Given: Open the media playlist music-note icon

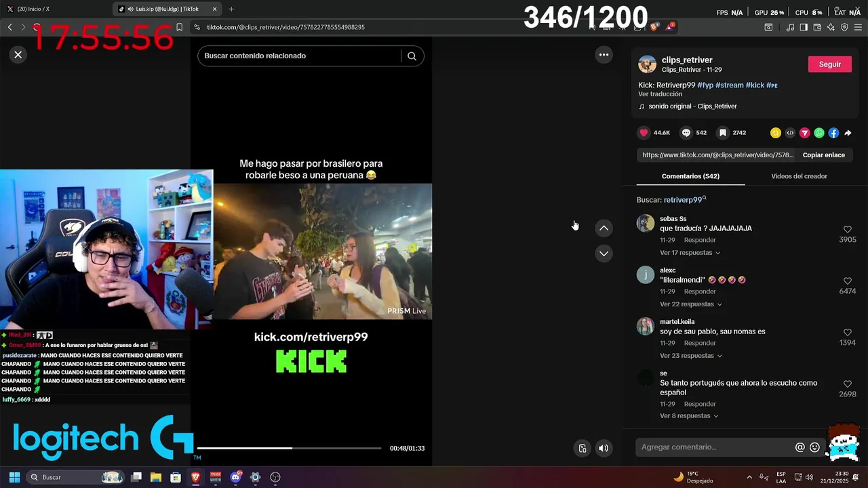Looking at the screenshot, I should pos(790,27).
